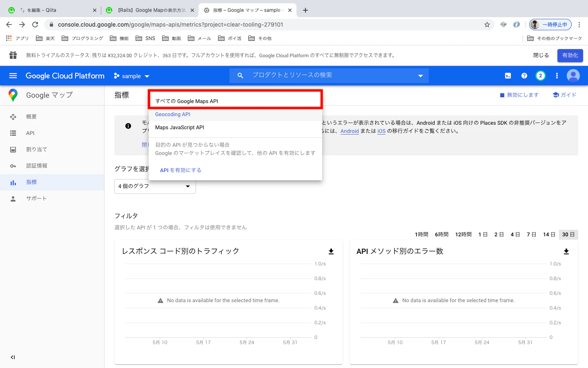Click the magnifier icon in the search bar
This screenshot has width=588, height=368.
(241, 76)
